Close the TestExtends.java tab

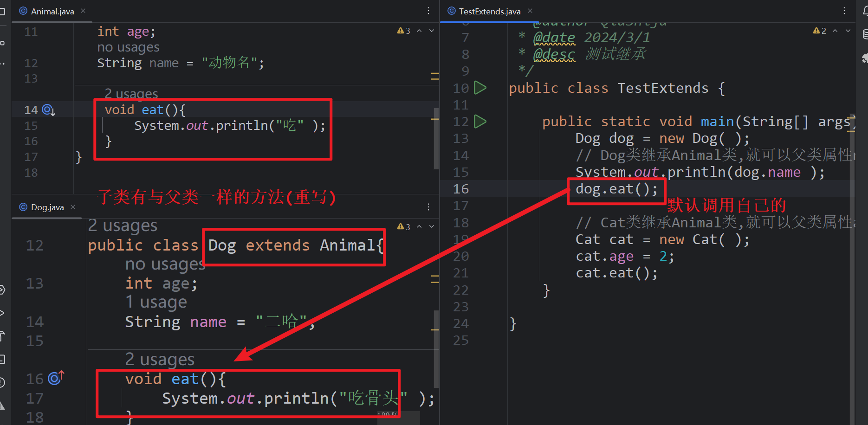click(530, 11)
